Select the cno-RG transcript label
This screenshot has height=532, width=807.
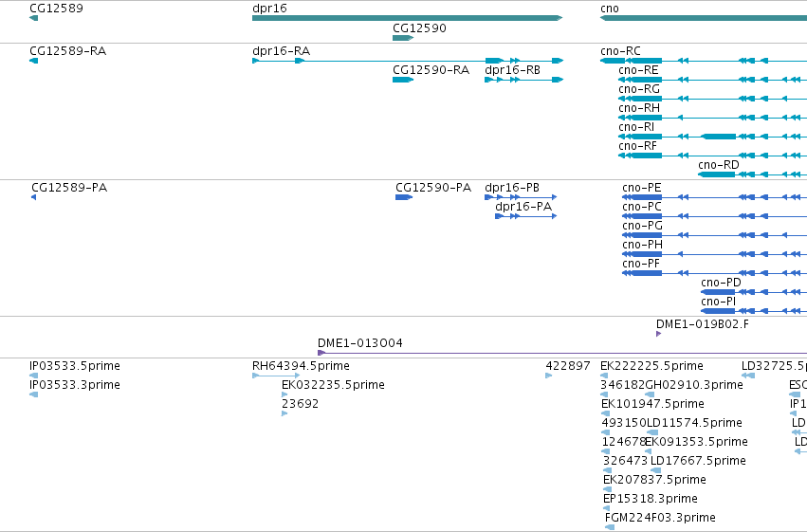(639, 89)
